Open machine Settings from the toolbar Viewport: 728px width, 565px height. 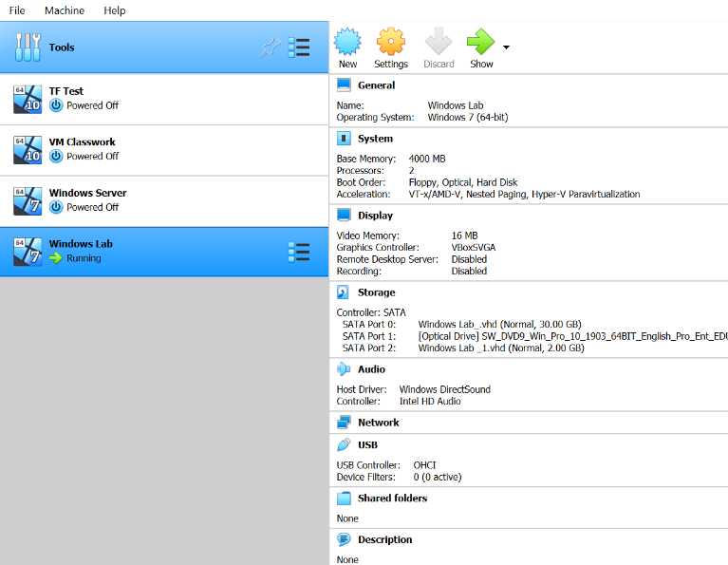click(x=391, y=42)
